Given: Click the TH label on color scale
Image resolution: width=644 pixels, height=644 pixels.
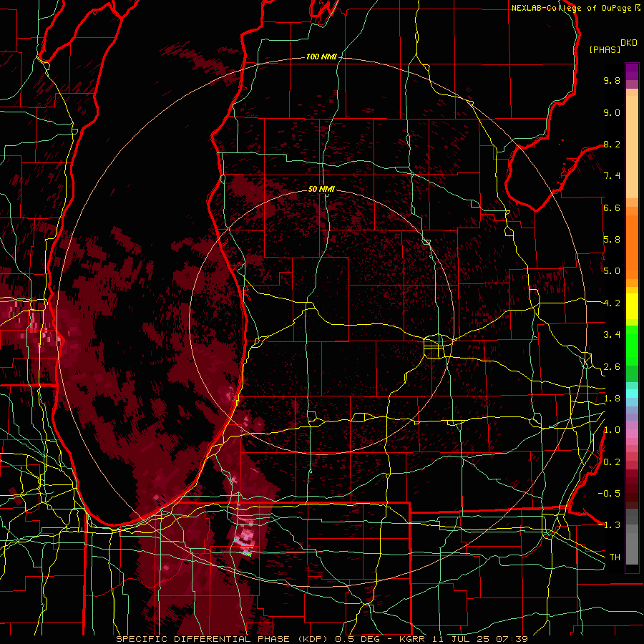Looking at the screenshot, I should click(x=615, y=557).
